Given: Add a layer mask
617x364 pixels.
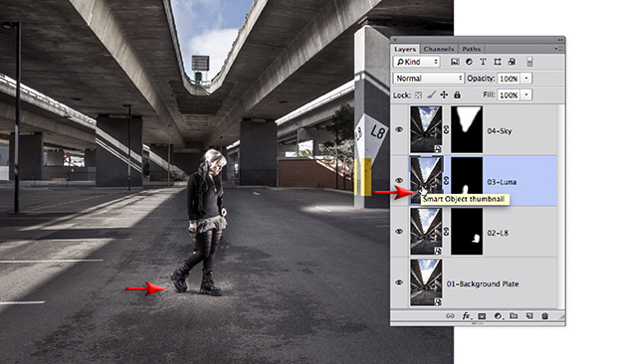Looking at the screenshot, I should (482, 316).
